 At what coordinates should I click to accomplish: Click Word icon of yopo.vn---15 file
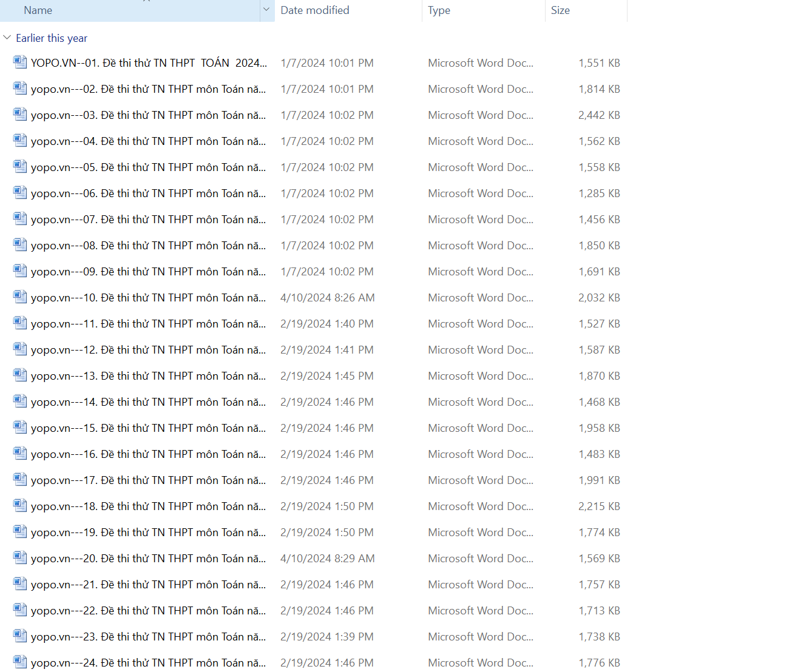click(20, 427)
